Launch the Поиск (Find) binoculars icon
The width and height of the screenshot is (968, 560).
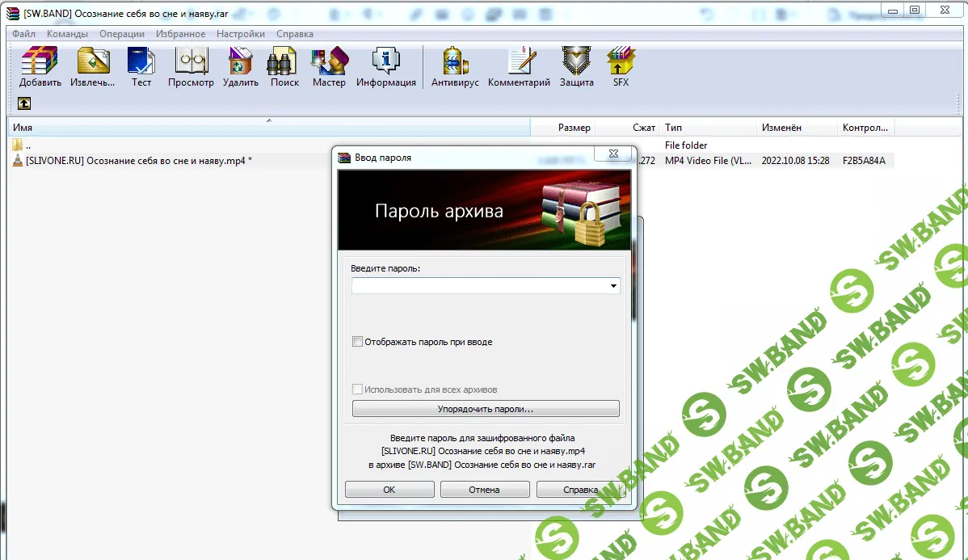pyautogui.click(x=284, y=62)
